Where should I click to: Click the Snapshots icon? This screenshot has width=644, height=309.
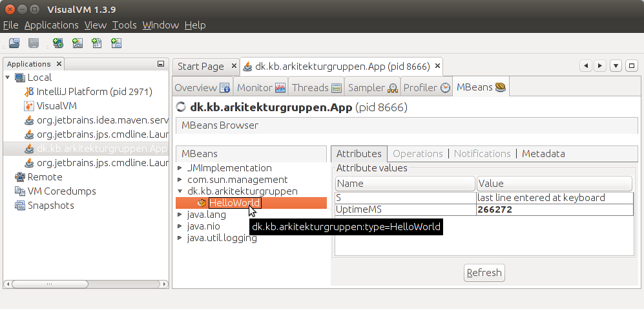(20, 206)
